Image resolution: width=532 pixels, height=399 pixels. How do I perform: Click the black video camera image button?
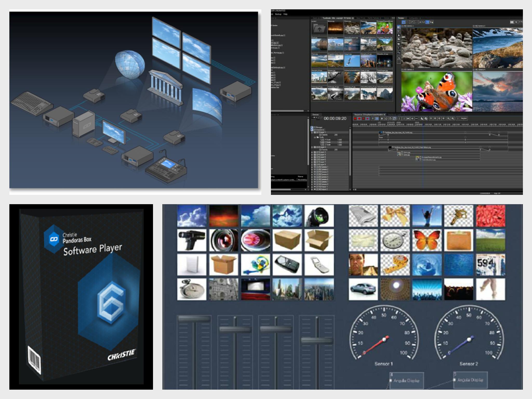point(192,240)
